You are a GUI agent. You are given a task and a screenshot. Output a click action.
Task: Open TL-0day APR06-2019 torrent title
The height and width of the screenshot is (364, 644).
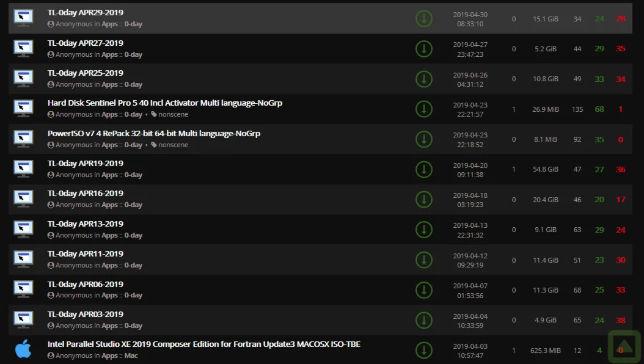(86, 284)
